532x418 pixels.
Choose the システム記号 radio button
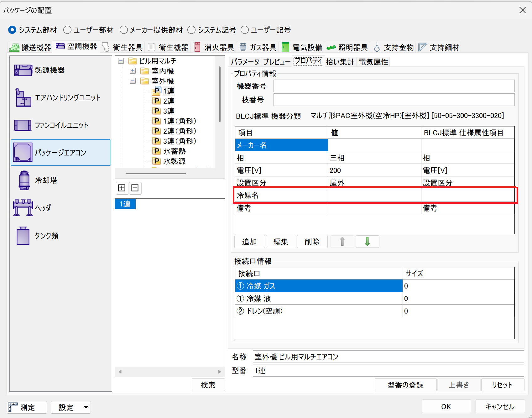(x=191, y=30)
